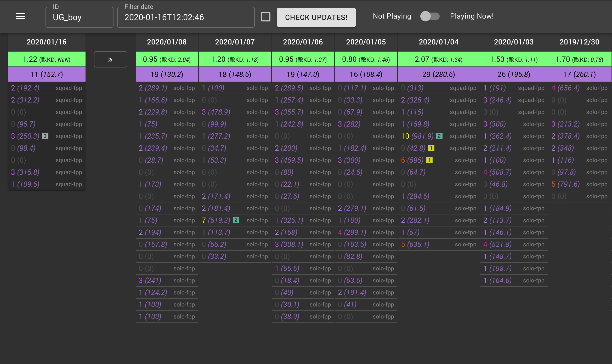Click the green 2.07 KD cell for 2020/01/04

coord(439,59)
